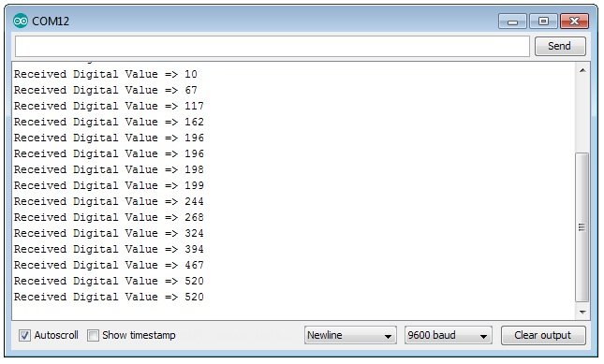Open the 9600 baud rate dropdown
This screenshot has height=364, width=604.
449,336
